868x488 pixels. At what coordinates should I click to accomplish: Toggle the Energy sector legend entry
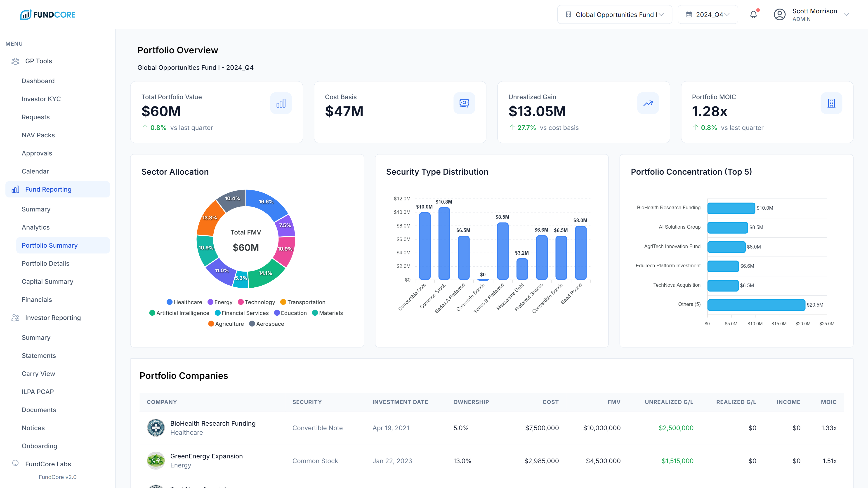click(220, 302)
